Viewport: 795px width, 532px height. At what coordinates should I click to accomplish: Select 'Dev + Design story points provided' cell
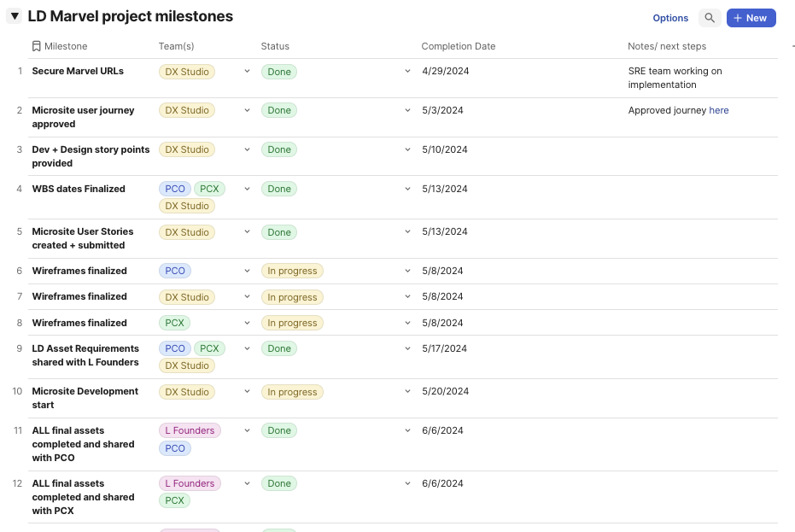[91, 156]
